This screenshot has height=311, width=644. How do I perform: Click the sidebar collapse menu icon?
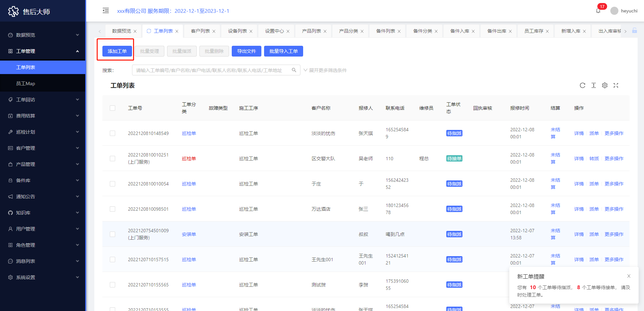(x=106, y=10)
